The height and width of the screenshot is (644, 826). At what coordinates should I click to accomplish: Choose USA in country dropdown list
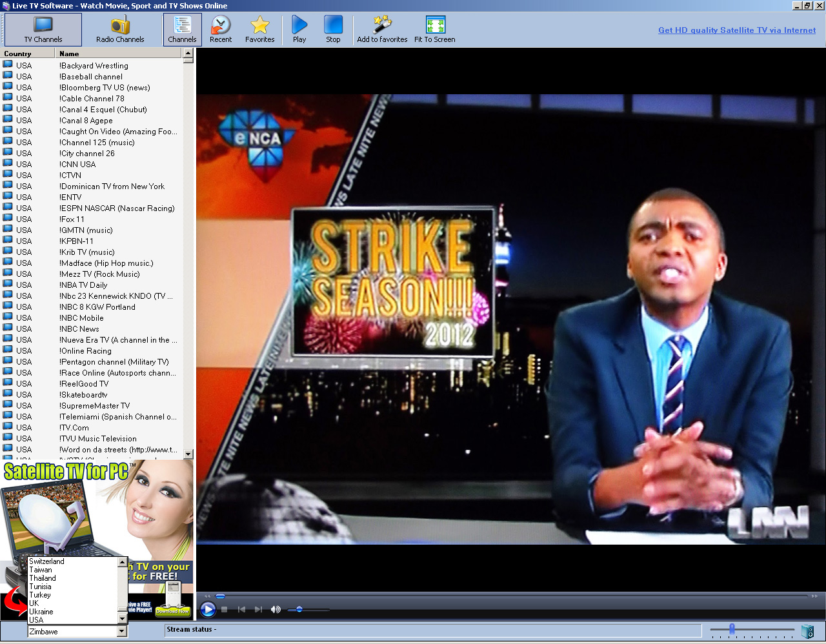[x=72, y=620]
